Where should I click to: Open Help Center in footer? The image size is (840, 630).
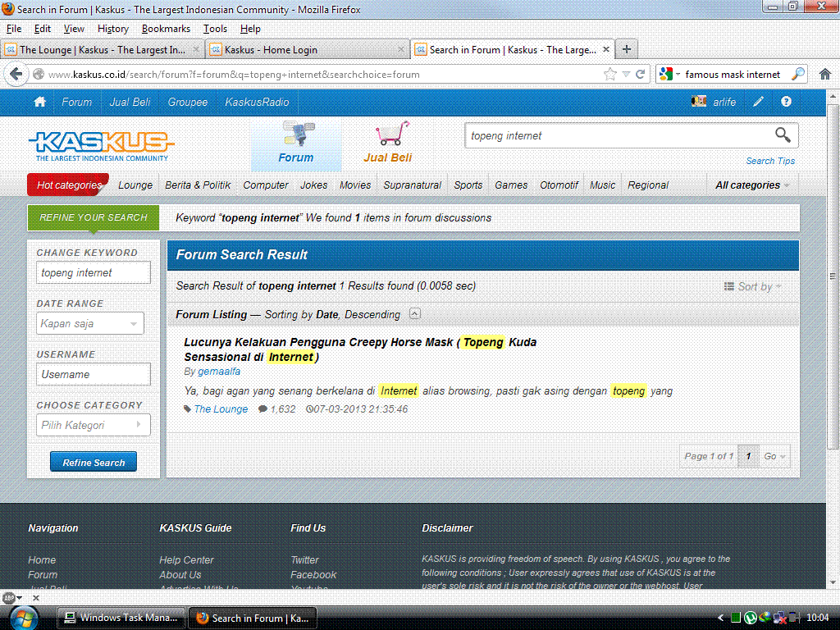click(x=186, y=559)
